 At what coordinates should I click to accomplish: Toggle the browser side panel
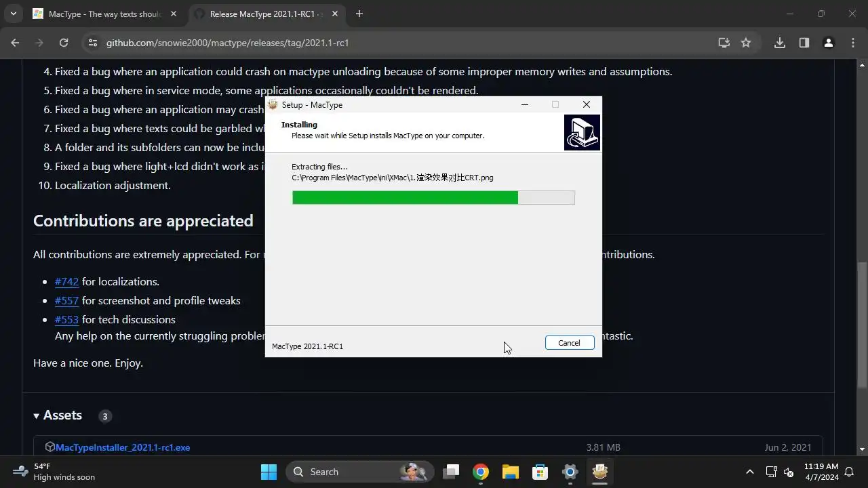tap(804, 43)
